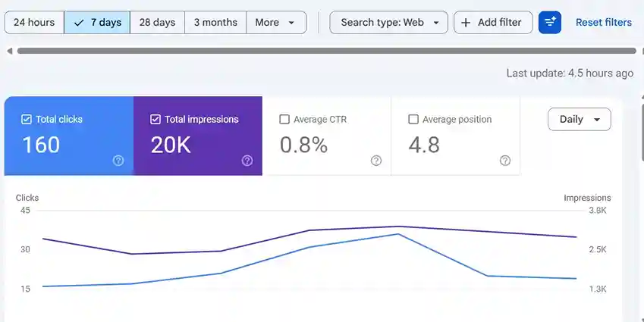Uncheck the Total impressions checkbox
Viewport: 644px width, 322px height.
click(156, 120)
